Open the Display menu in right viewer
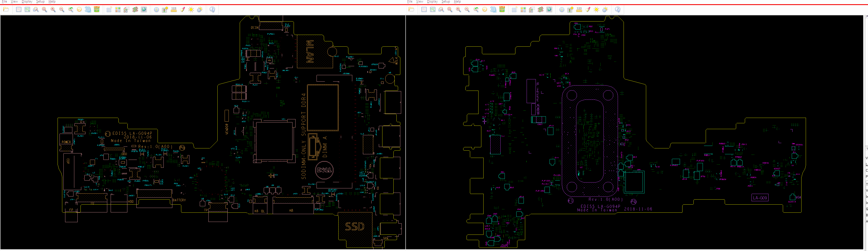The height and width of the screenshot is (251, 868). 432,2
